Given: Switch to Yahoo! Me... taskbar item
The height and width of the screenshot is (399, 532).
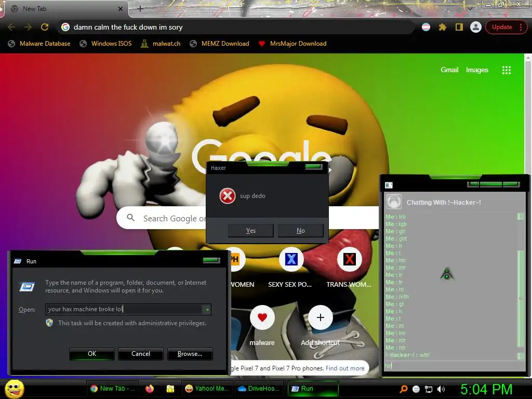Looking at the screenshot, I should point(207,389).
